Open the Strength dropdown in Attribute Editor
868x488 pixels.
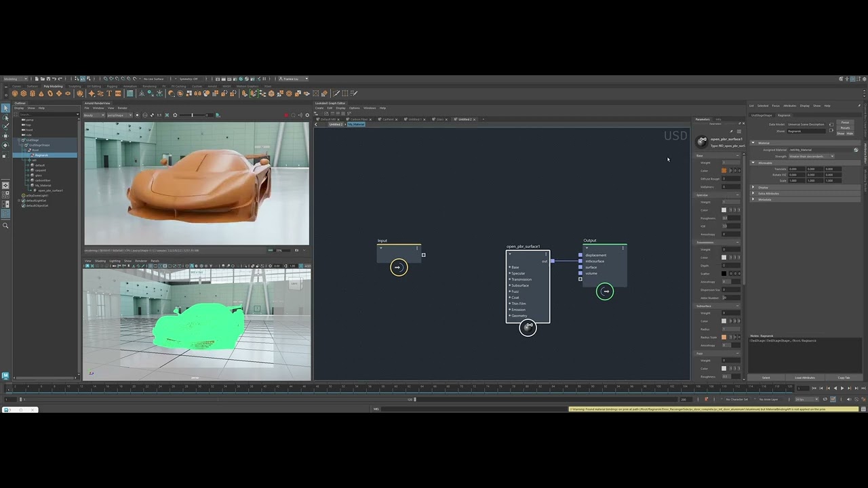click(812, 157)
